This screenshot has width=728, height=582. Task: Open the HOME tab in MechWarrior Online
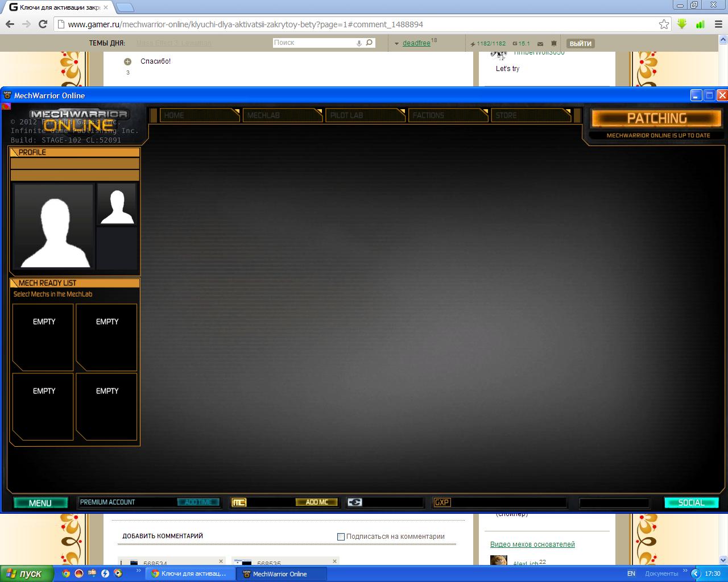point(199,115)
